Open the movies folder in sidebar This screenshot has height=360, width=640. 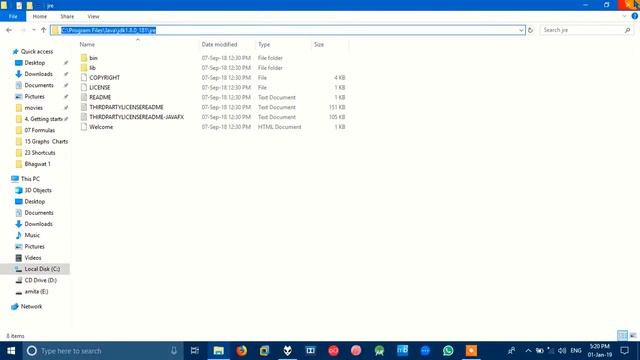pos(33,108)
